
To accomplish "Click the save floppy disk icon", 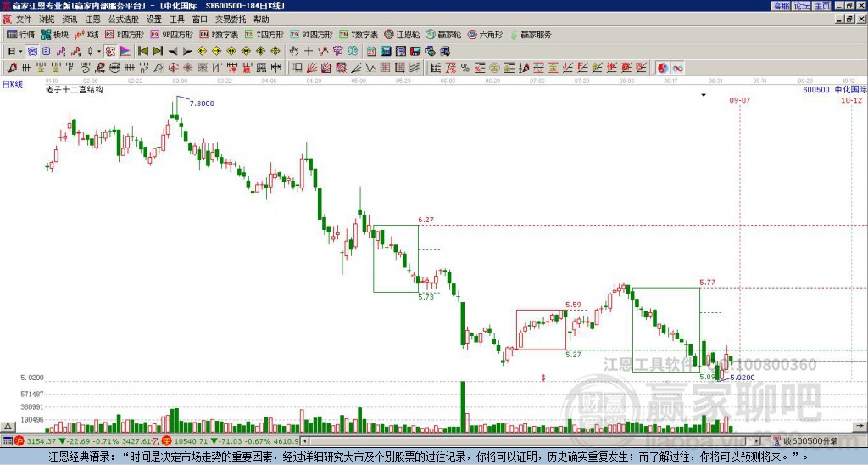I will pyautogui.click(x=415, y=51).
